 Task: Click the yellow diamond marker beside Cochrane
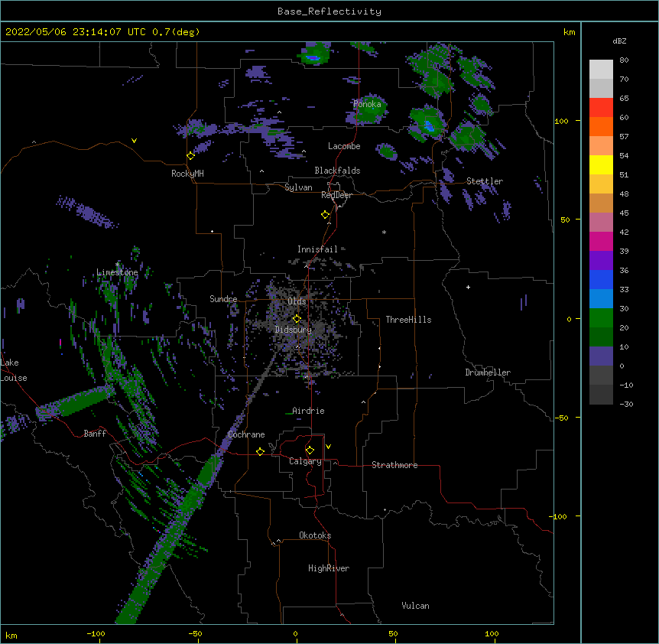260,451
